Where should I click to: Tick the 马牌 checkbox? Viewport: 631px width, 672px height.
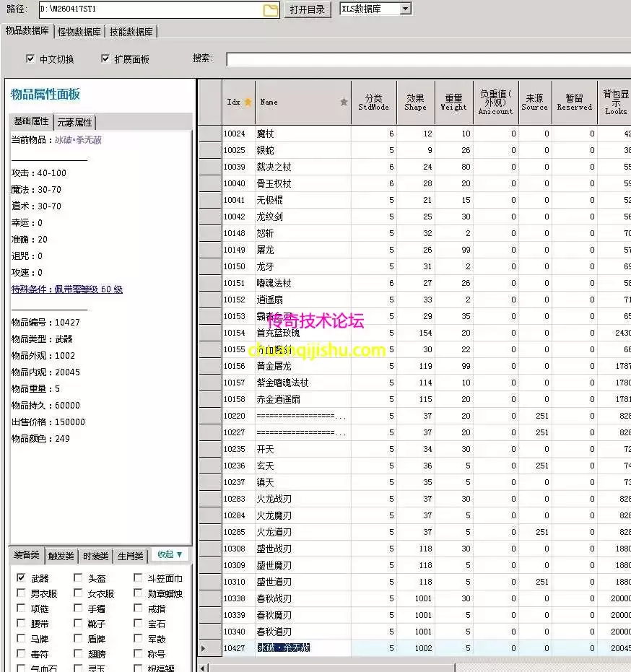20,638
